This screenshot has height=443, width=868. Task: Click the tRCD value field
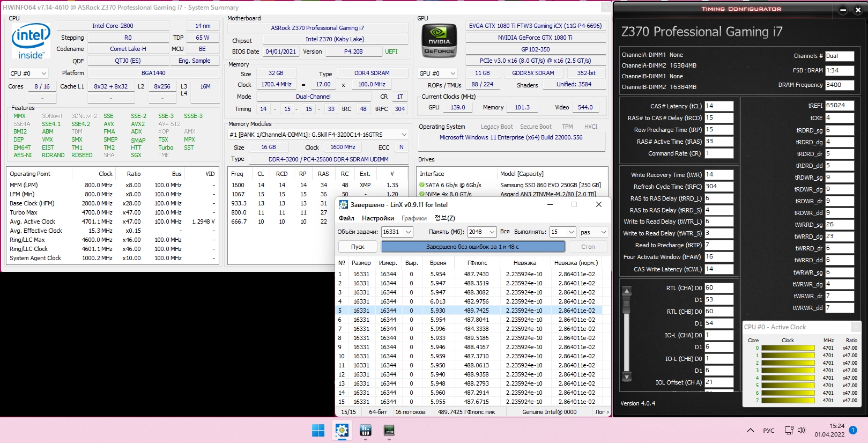(719, 118)
